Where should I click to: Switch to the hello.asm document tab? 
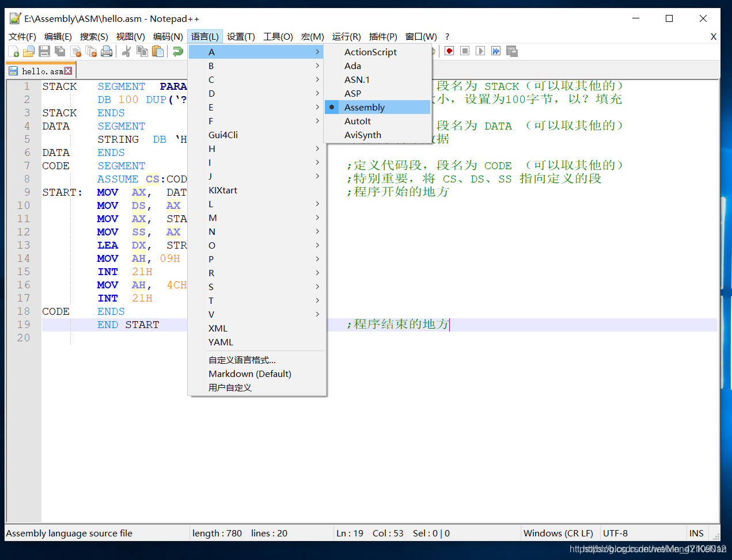point(41,71)
